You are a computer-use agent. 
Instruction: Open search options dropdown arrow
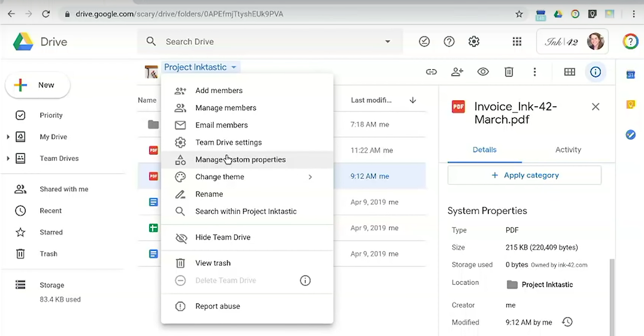(x=388, y=41)
